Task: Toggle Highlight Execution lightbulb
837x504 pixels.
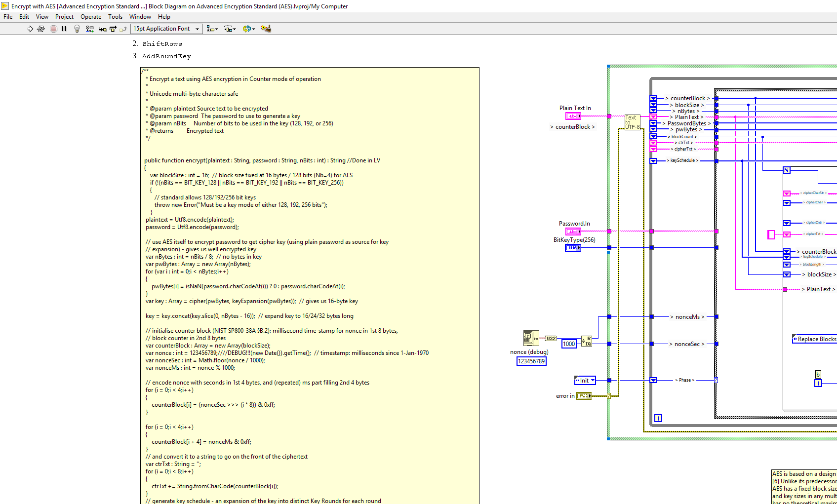Action: (77, 29)
